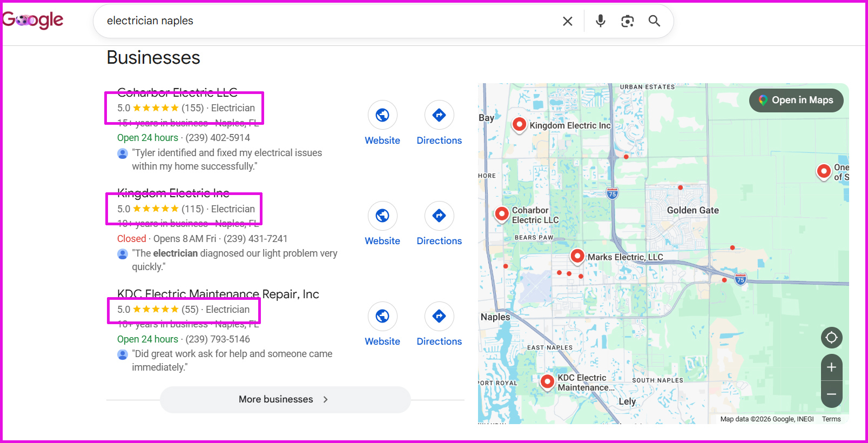Image resolution: width=868 pixels, height=443 pixels.
Task: Zoom in on the map
Action: tap(831, 367)
